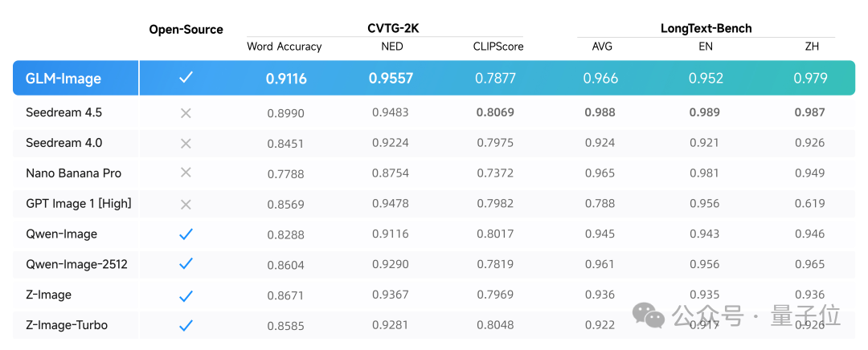Click the Qwen-Image-2512 blue checkmark

[x=186, y=264]
